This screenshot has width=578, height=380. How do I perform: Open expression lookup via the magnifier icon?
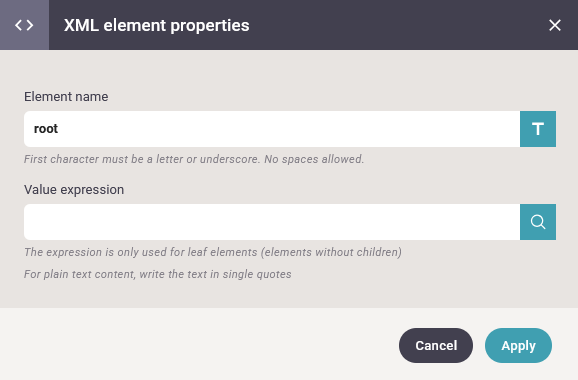pyautogui.click(x=538, y=222)
